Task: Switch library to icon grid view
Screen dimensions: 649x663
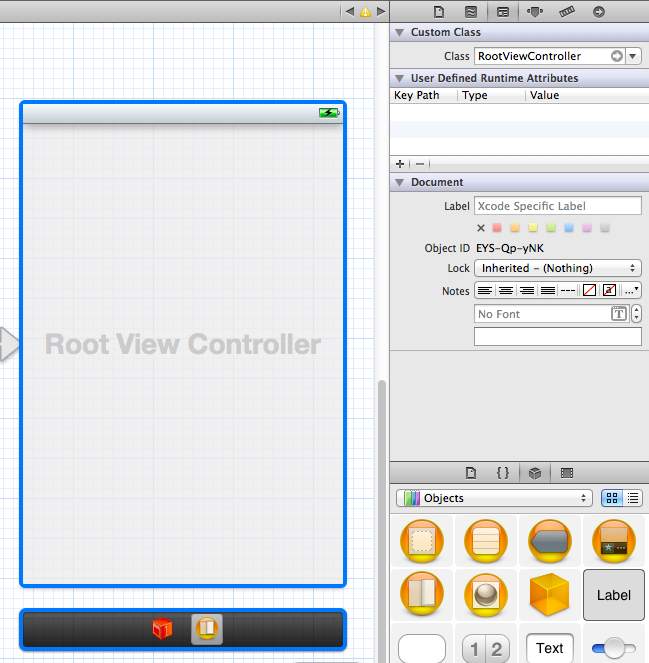Action: pos(611,498)
